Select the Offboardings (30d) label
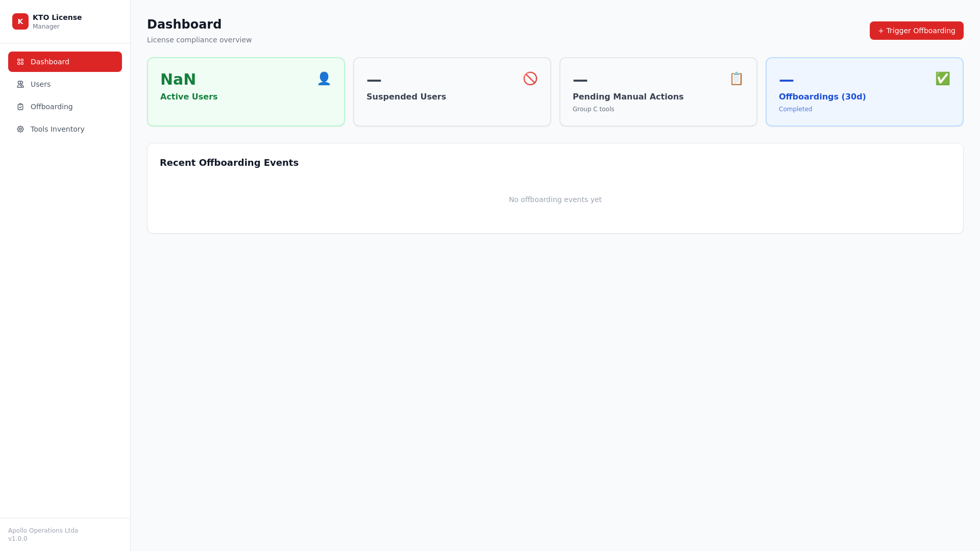The width and height of the screenshot is (980, 551). pos(822,97)
